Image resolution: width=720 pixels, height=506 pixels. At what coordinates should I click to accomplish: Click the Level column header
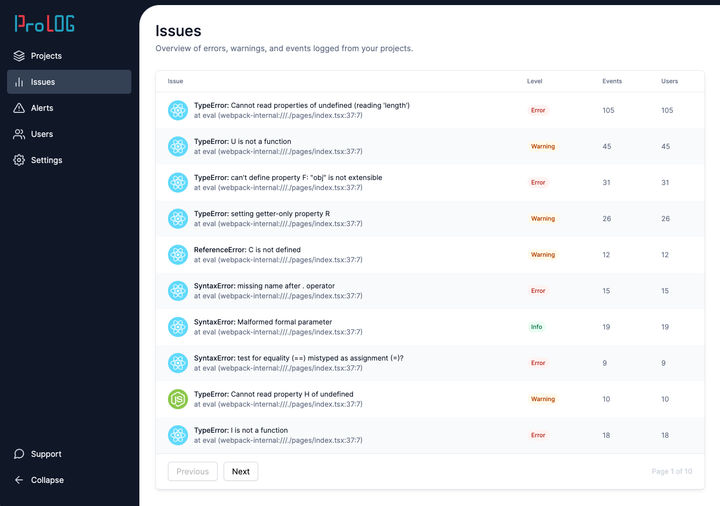tap(535, 81)
